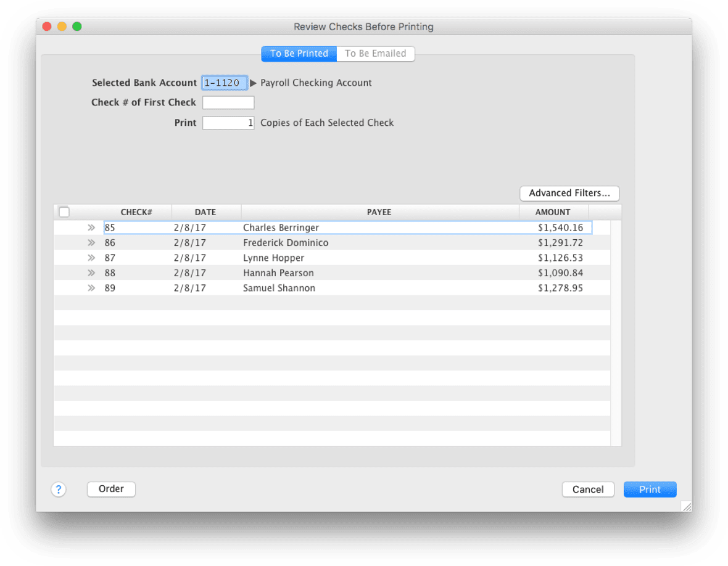Viewport: 728px width, 566px height.
Task: Click the detail arrow next to check 88
Action: [x=91, y=273]
